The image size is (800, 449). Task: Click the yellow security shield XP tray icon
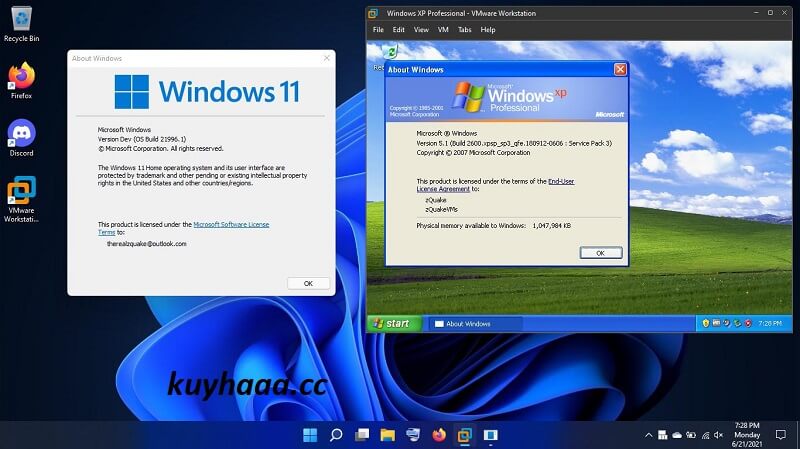click(706, 323)
